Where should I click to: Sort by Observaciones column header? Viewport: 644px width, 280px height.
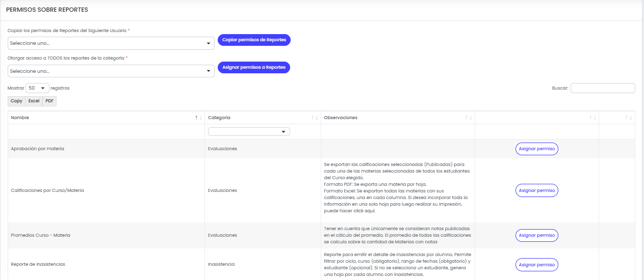(398, 118)
